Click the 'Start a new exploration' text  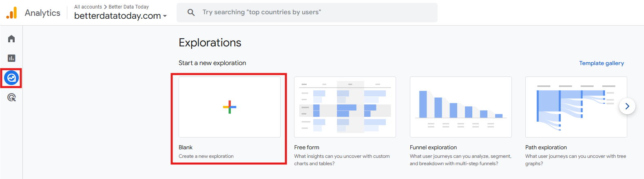212,63
